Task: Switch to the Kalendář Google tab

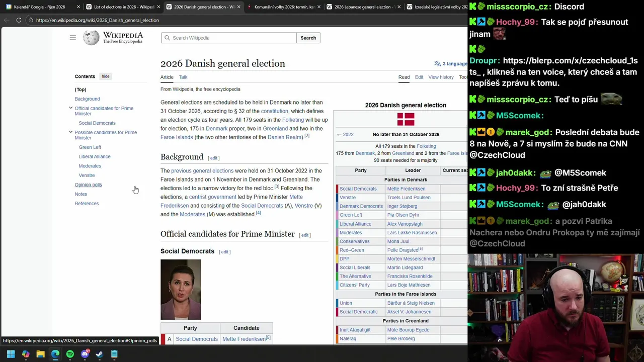Action: tap(39, 7)
